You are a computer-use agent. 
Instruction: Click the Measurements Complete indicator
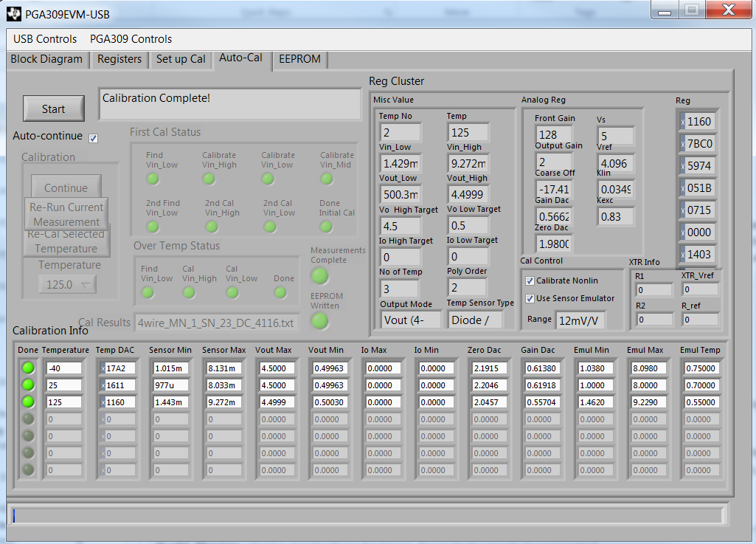[320, 276]
